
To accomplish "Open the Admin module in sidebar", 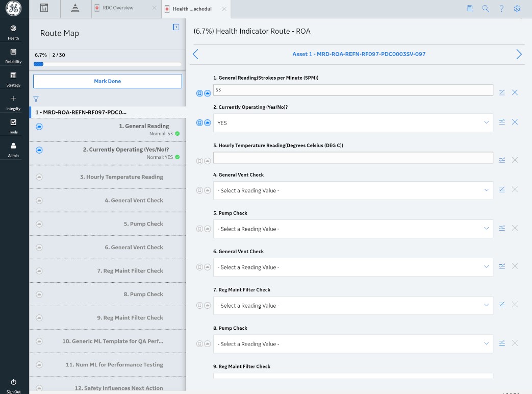I will coord(13,150).
